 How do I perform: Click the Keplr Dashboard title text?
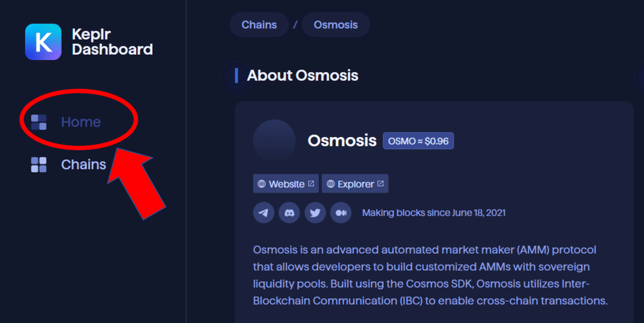pos(112,42)
